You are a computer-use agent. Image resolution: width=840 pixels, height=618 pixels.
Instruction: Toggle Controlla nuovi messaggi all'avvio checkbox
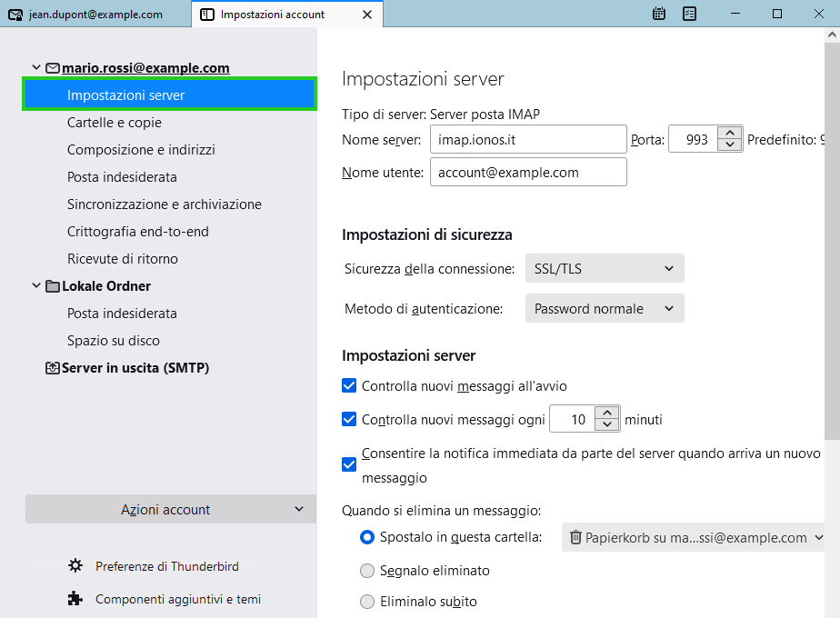click(x=349, y=385)
